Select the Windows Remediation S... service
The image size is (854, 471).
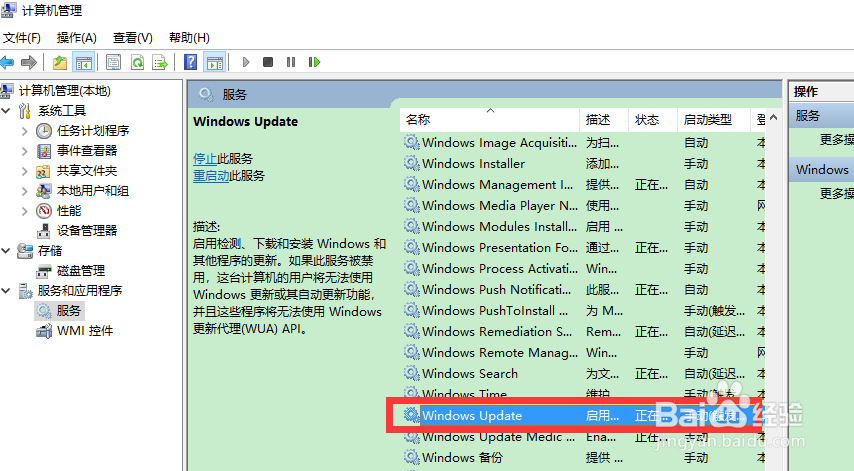click(x=584, y=332)
